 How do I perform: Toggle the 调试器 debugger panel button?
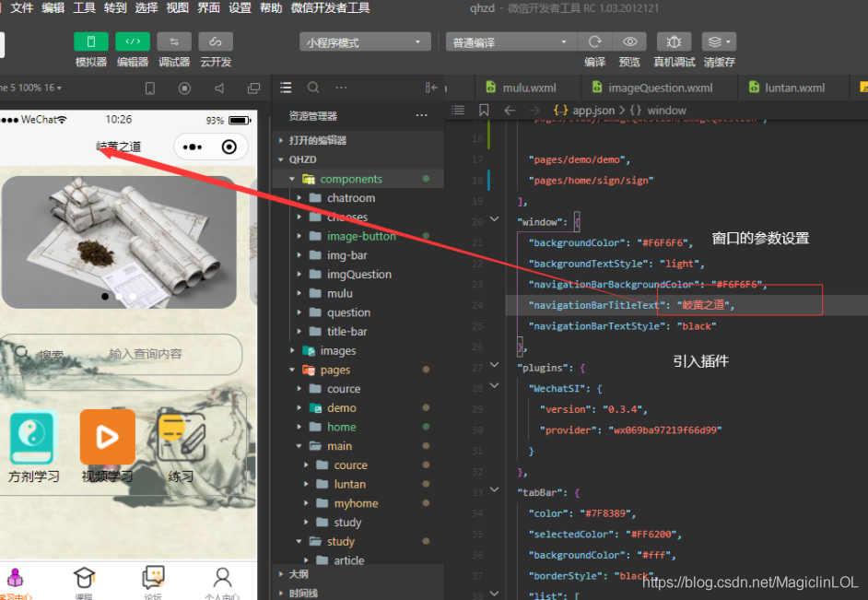point(174,41)
